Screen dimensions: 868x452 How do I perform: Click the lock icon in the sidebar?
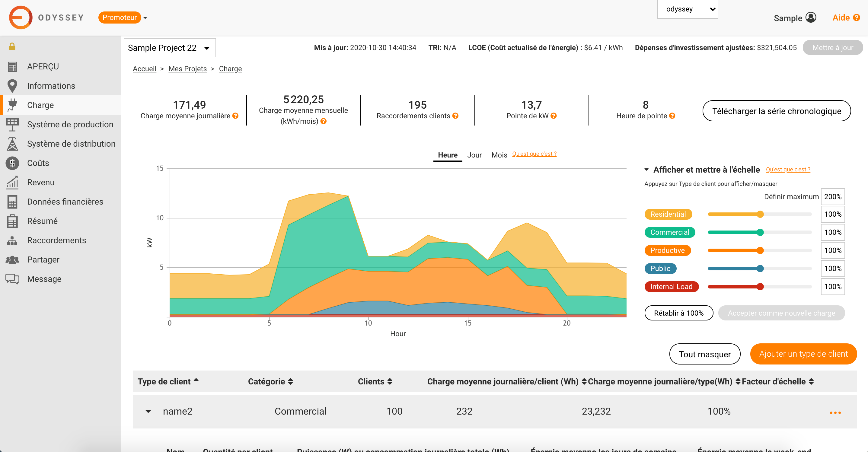pyautogui.click(x=12, y=46)
